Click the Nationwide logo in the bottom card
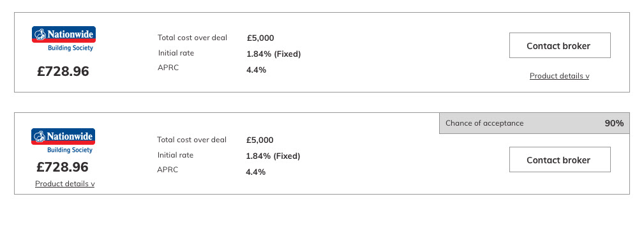 point(63,141)
